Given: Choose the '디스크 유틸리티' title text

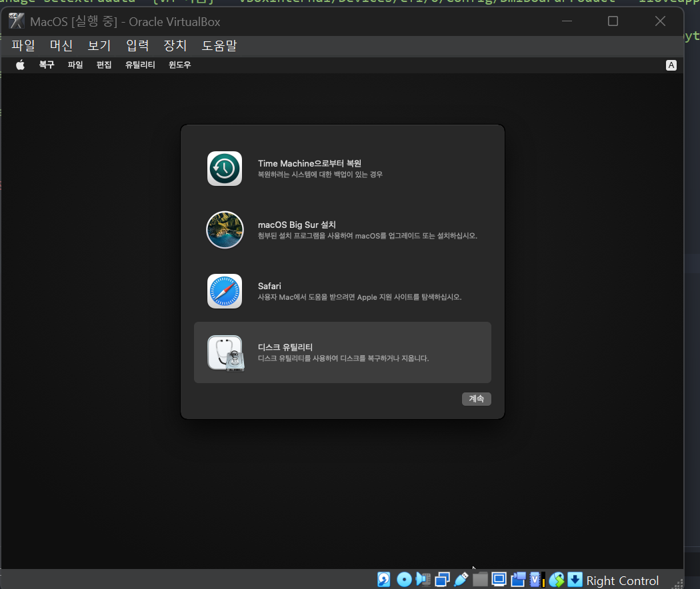Looking at the screenshot, I should tap(285, 347).
